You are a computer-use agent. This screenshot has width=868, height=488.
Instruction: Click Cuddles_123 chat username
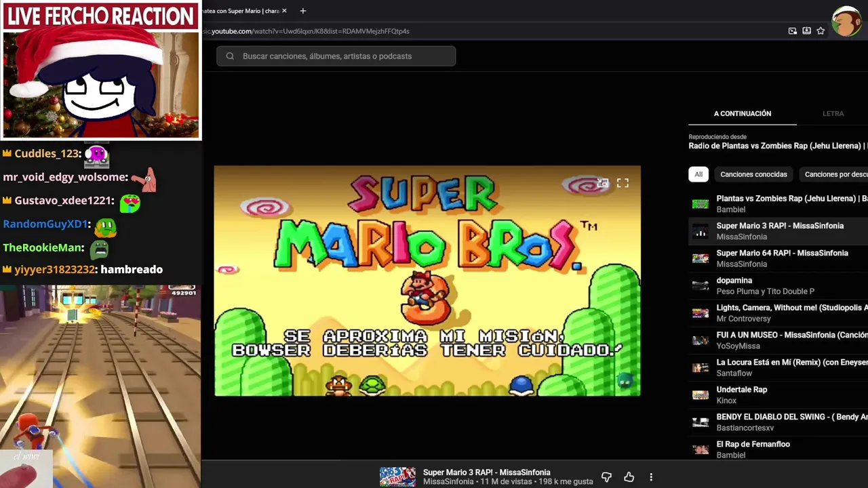[47, 153]
